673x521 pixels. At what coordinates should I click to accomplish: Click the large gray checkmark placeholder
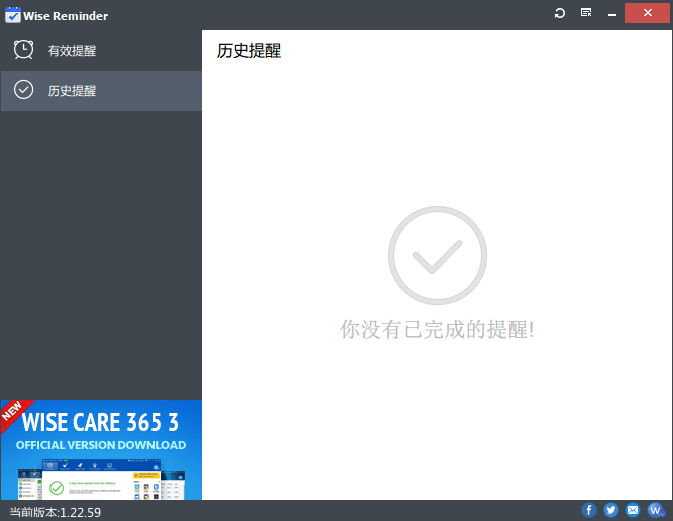(437, 256)
